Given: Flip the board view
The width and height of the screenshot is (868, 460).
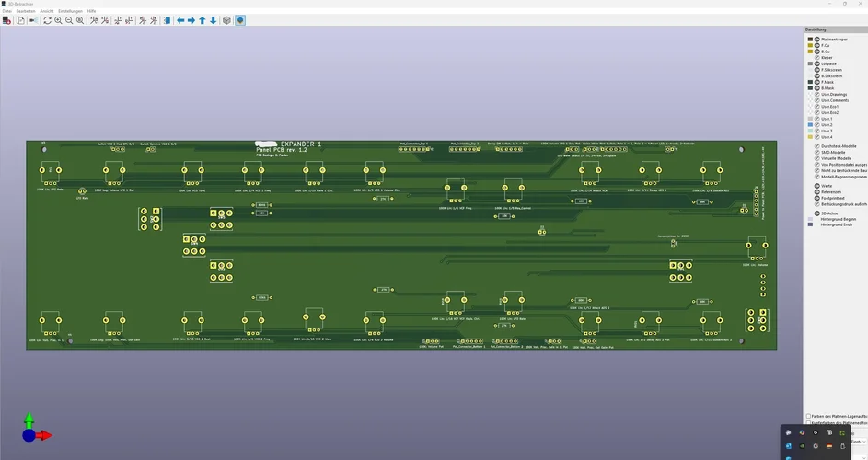Looking at the screenshot, I should point(167,20).
